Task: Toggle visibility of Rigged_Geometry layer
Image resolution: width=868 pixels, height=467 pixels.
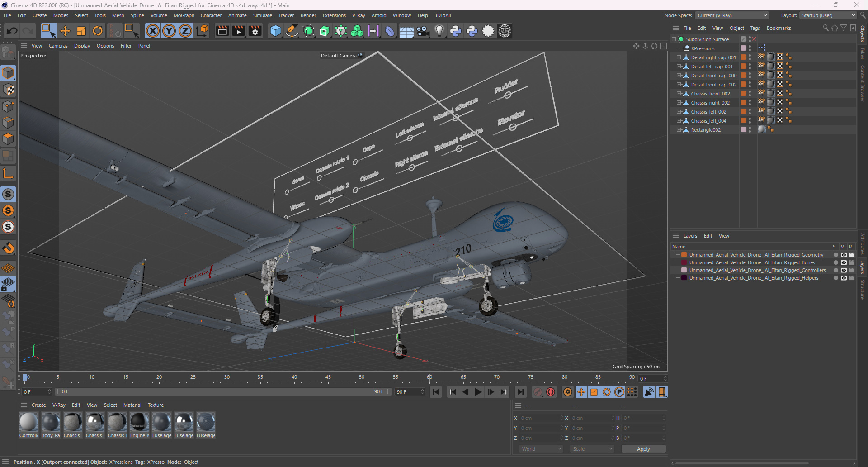Action: click(x=844, y=255)
